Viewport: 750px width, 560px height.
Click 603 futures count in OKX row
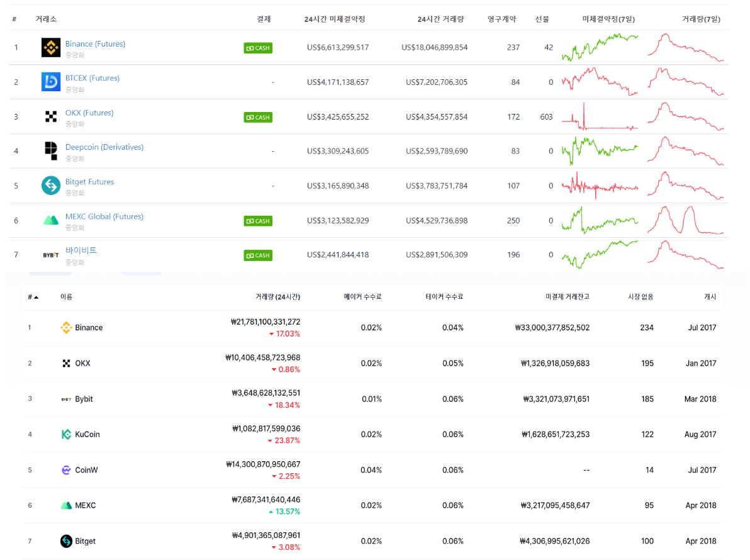click(x=546, y=116)
